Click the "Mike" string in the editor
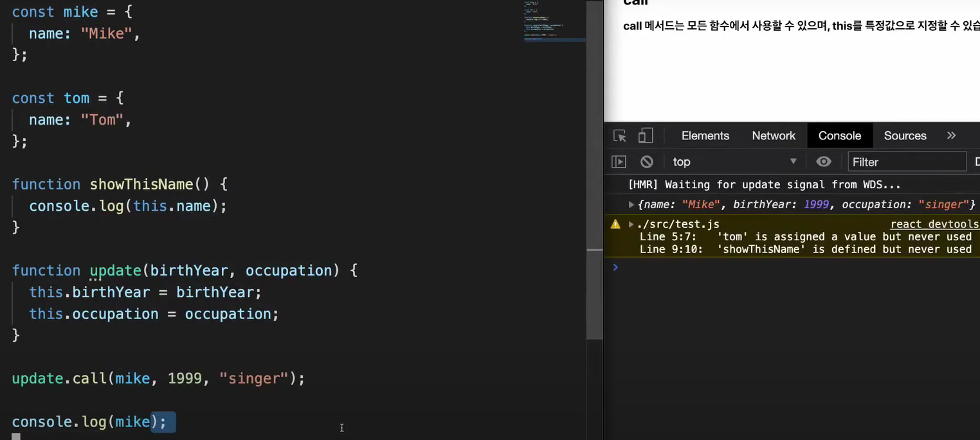 pyautogui.click(x=106, y=33)
